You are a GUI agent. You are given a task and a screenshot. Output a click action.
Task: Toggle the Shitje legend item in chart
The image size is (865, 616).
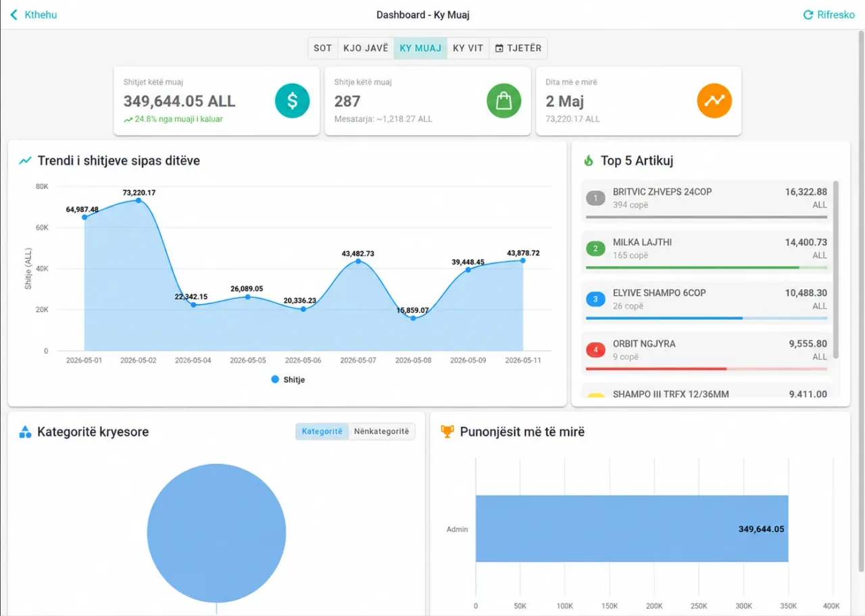[288, 380]
